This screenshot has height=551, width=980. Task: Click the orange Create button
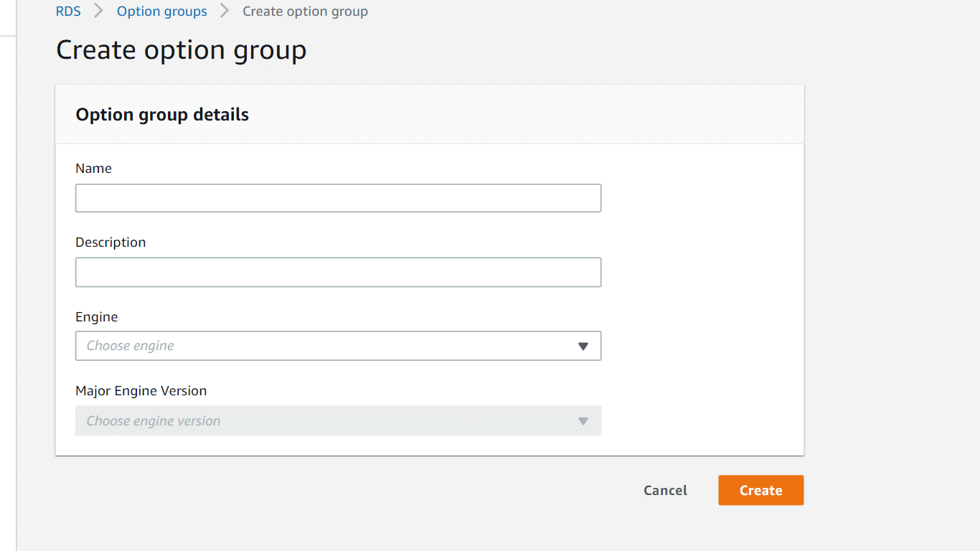(x=761, y=491)
